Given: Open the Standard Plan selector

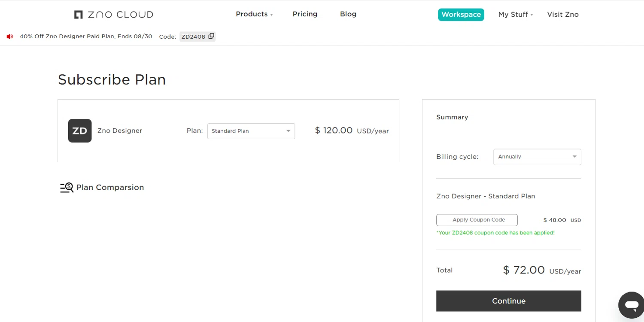Looking at the screenshot, I should pyautogui.click(x=251, y=131).
